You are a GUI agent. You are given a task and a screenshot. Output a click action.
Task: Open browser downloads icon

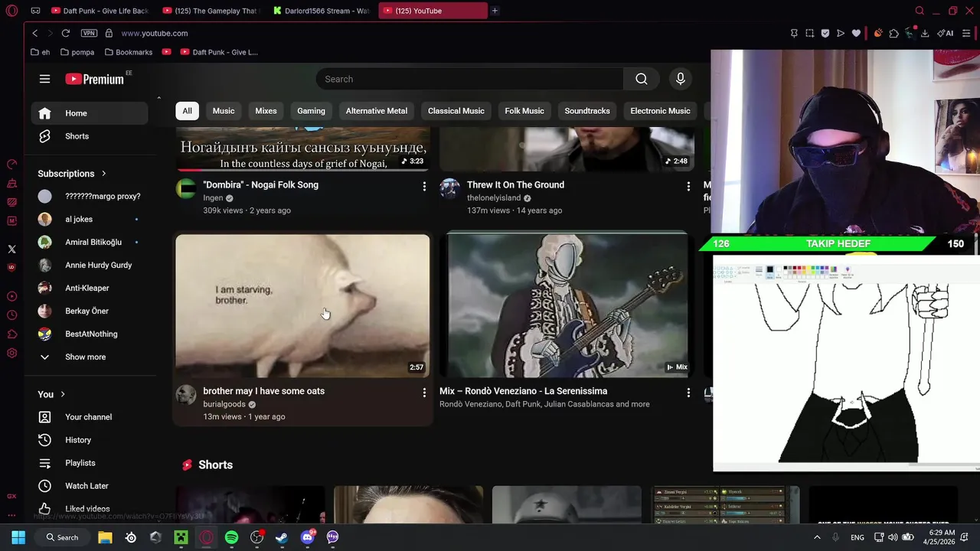pyautogui.click(x=925, y=33)
